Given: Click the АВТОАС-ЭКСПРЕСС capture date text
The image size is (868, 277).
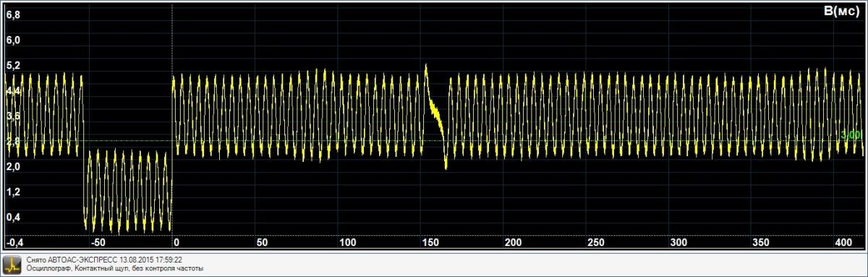Looking at the screenshot, I should click(x=104, y=260).
